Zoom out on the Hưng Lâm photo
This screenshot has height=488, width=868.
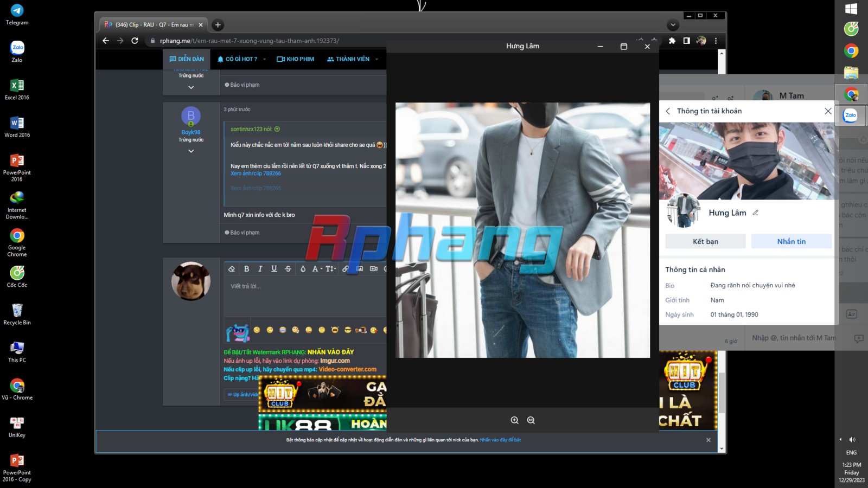point(531,420)
